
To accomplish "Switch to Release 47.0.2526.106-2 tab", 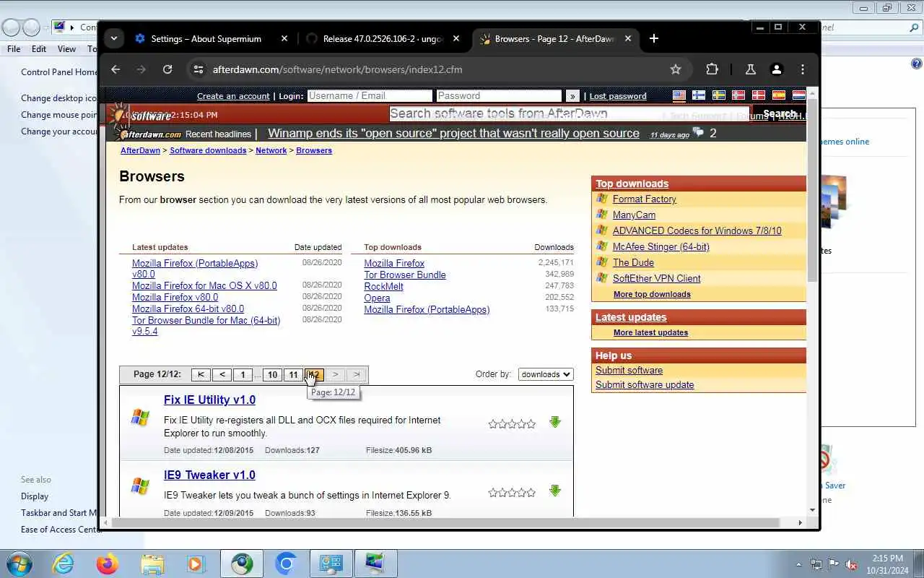I will [383, 38].
